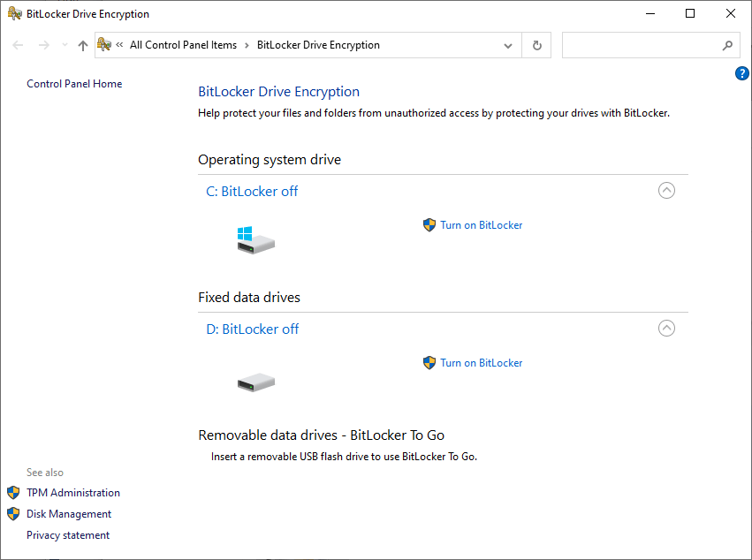
Task: Click the D: fixed drive icon
Action: click(x=256, y=382)
